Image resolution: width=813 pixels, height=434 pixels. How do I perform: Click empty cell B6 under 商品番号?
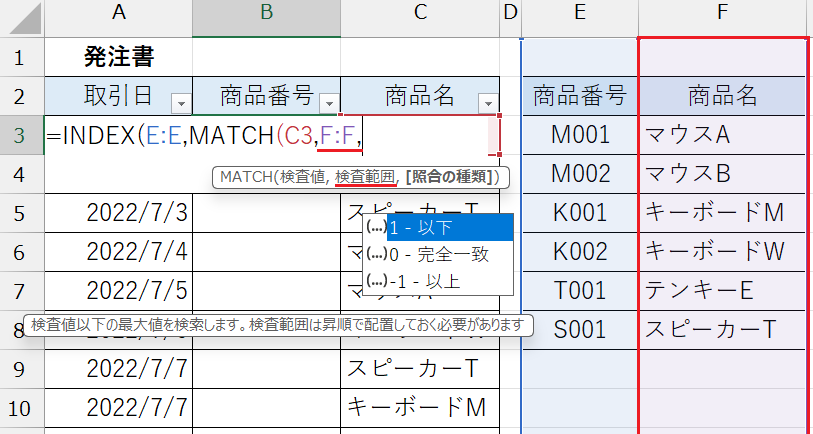(267, 252)
